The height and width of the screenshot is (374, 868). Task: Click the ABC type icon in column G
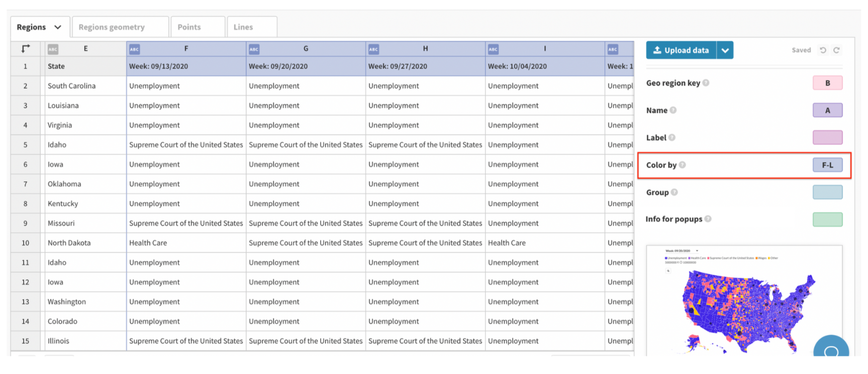254,49
